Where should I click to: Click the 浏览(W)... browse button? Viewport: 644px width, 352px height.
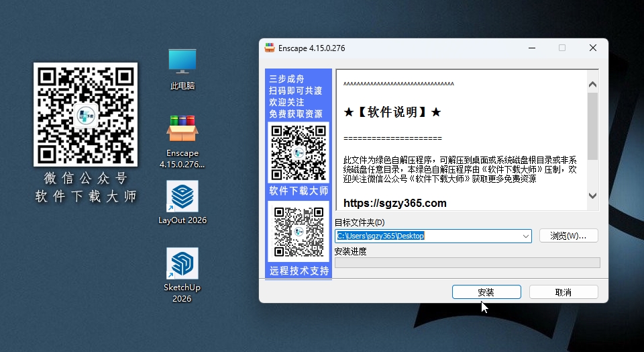568,236
